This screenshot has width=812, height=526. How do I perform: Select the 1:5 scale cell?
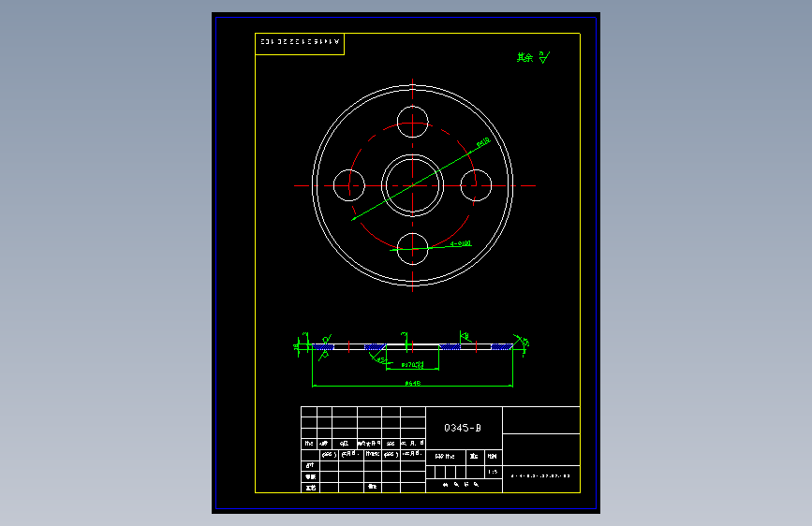point(493,472)
